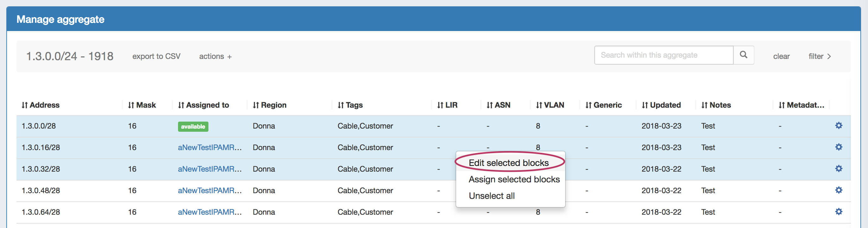
Task: Expand the filter panel chevron
Action: tap(820, 56)
